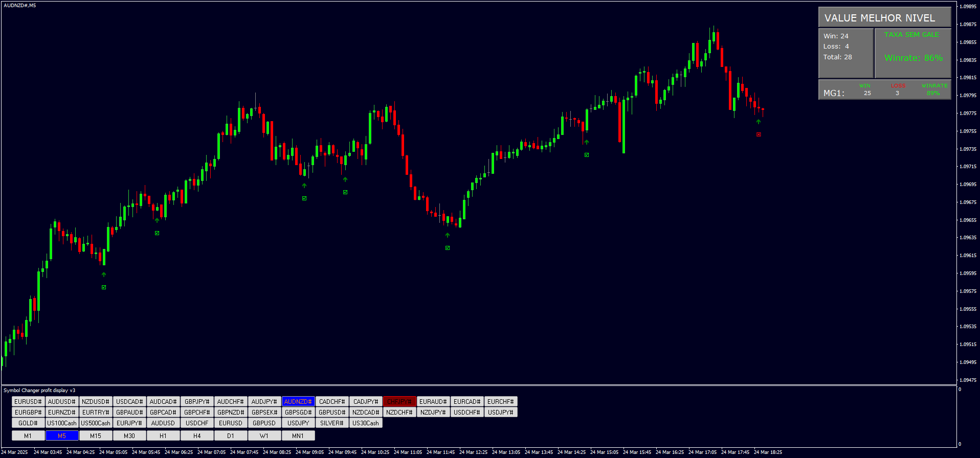The width and height of the screenshot is (980, 458).
Task: Switch the chart to the M1 timeframe
Action: pyautogui.click(x=28, y=436)
